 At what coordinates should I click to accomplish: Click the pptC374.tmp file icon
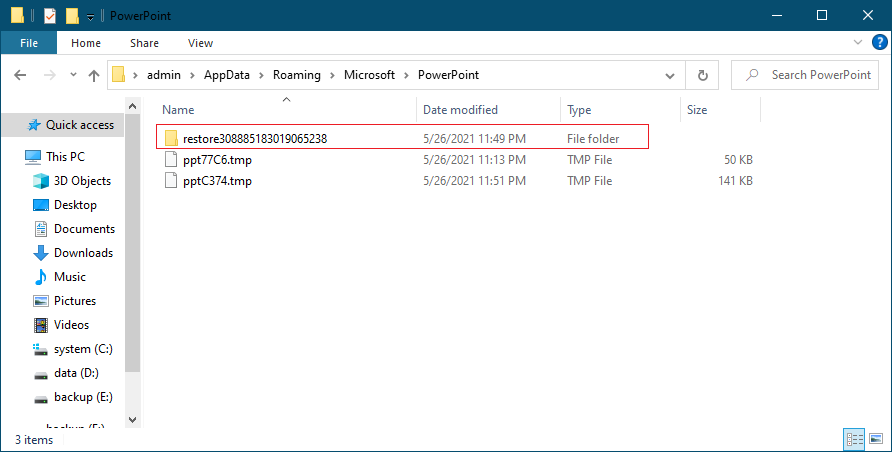pos(171,180)
